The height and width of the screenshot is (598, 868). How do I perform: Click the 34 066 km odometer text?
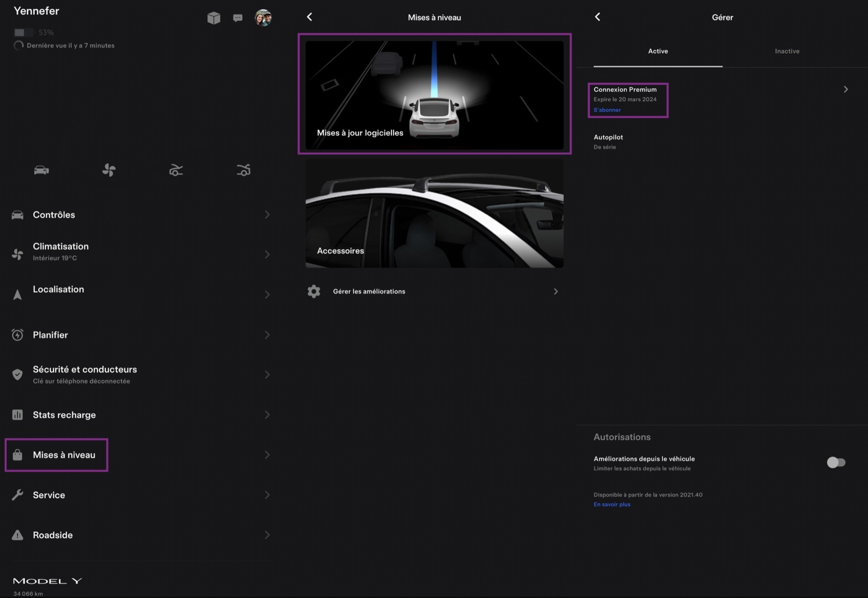pyautogui.click(x=28, y=594)
